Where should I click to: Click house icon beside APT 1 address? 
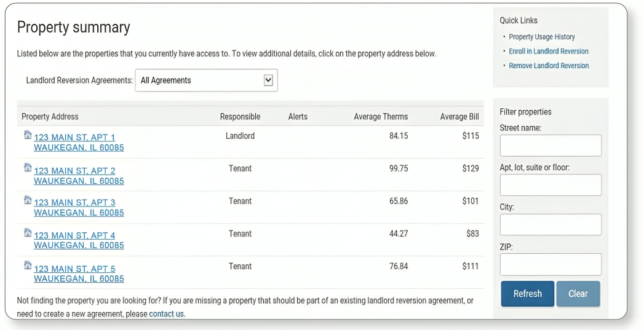pyautogui.click(x=27, y=135)
